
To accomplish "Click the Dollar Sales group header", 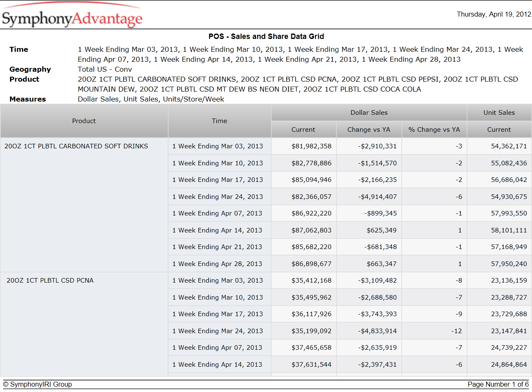I will pos(369,113).
